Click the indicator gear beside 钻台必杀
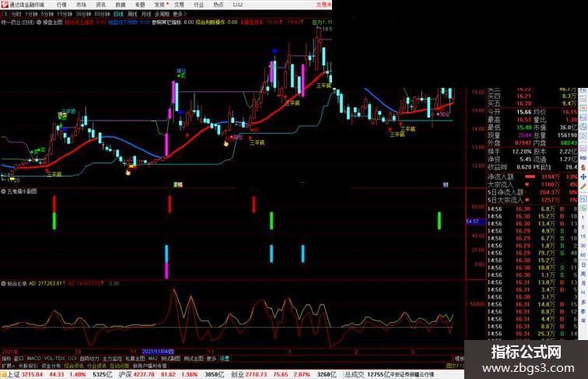The width and height of the screenshot is (588, 379). 3,284
